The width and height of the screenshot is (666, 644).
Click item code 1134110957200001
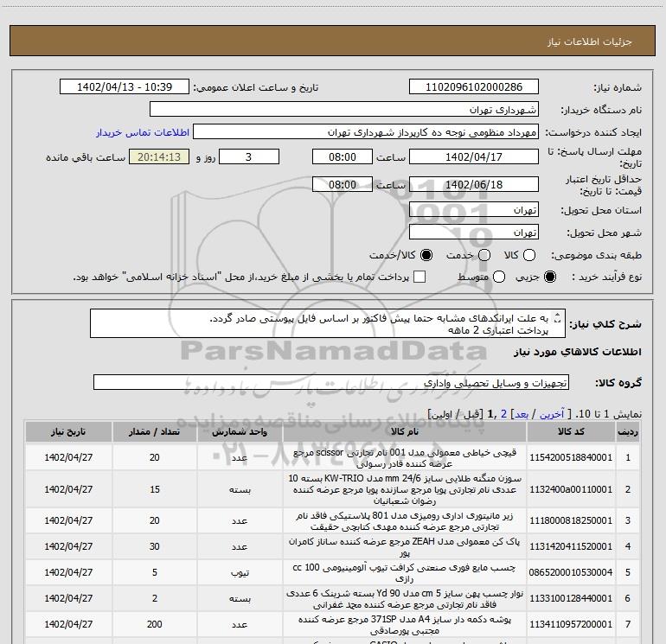571,624
